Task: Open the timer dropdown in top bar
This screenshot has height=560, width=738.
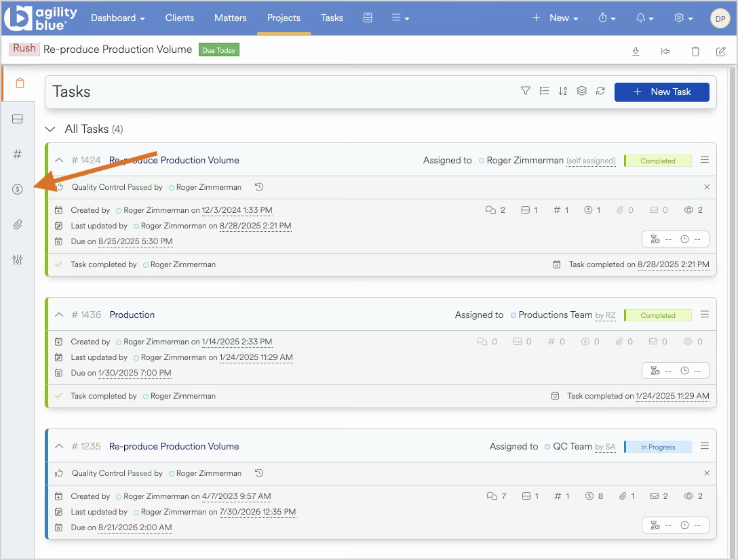Action: 606,18
